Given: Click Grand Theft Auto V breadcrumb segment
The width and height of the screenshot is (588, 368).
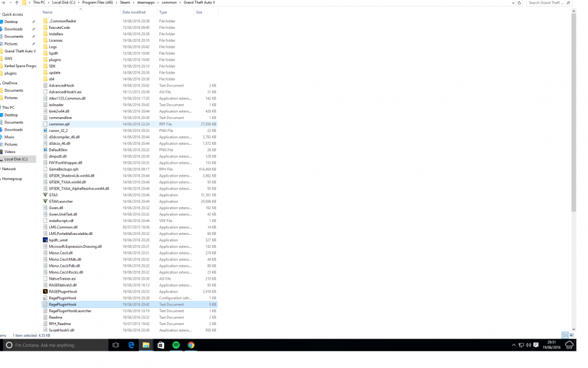Looking at the screenshot, I should (x=199, y=2).
